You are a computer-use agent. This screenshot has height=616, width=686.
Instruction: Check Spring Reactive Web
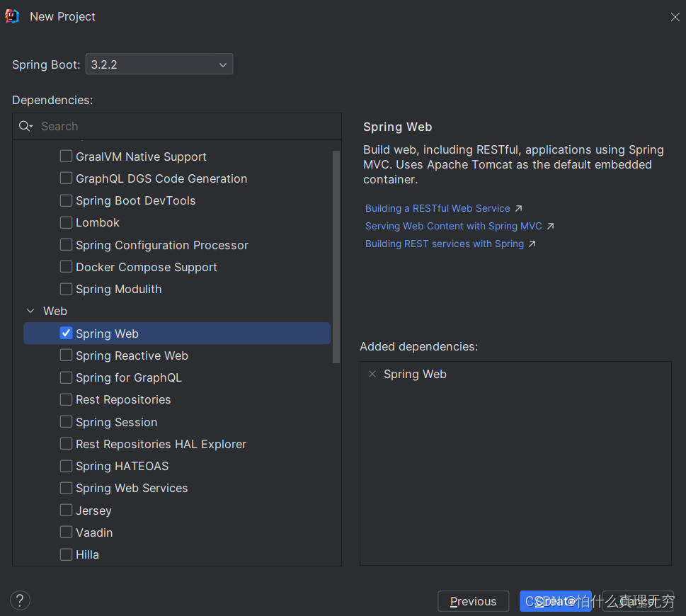pos(66,355)
